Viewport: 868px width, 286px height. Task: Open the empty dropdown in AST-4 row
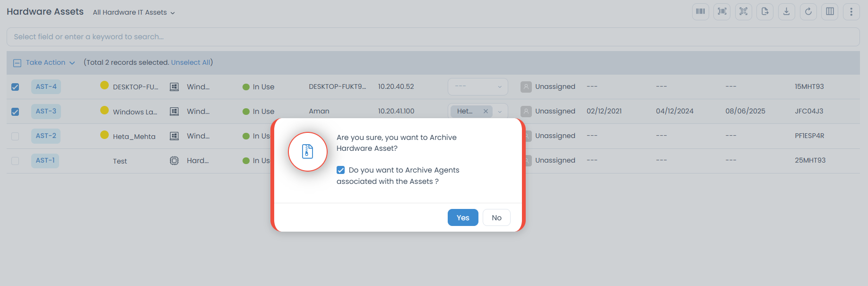[477, 87]
